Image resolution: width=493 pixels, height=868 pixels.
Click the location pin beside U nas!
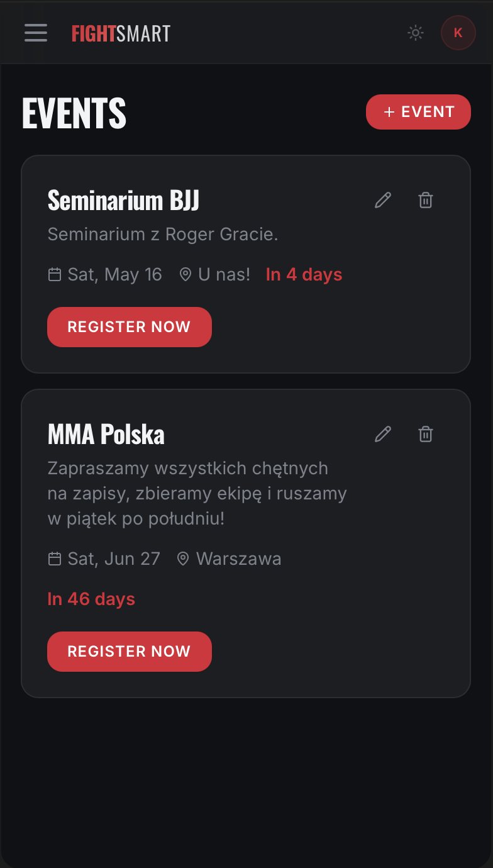tap(186, 275)
